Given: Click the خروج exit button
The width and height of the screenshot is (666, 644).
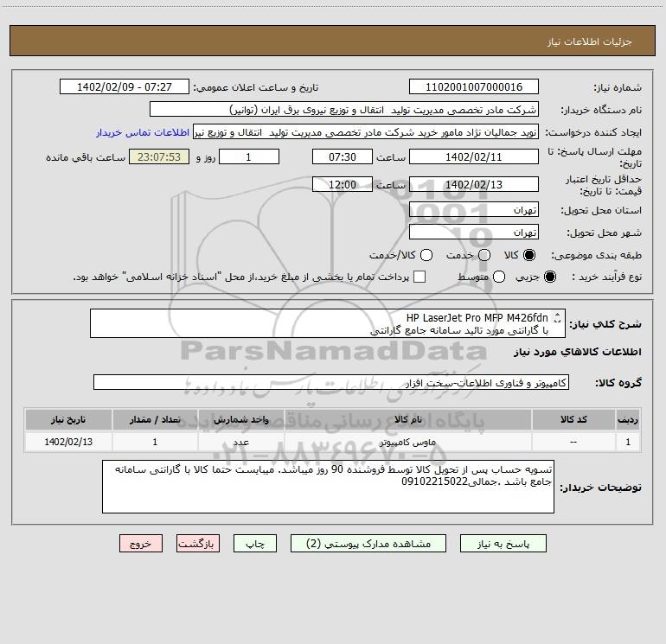Looking at the screenshot, I should [x=141, y=544].
